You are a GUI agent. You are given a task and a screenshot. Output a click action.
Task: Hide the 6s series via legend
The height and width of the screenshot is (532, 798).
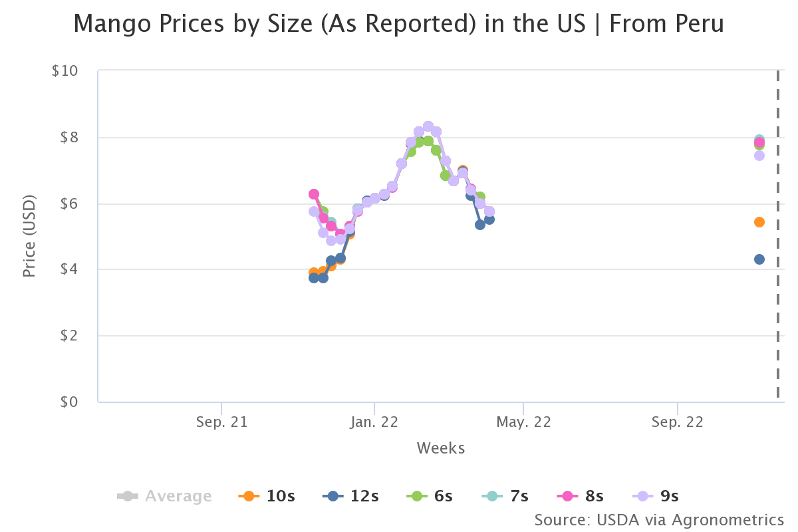[430, 496]
